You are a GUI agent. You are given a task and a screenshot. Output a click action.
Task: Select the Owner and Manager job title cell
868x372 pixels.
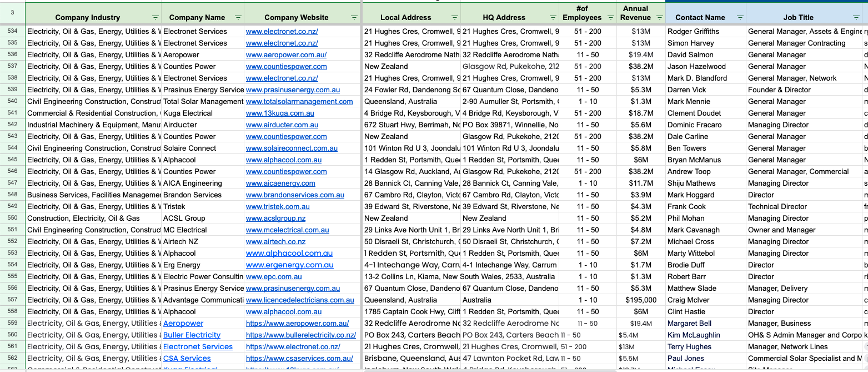click(x=804, y=230)
